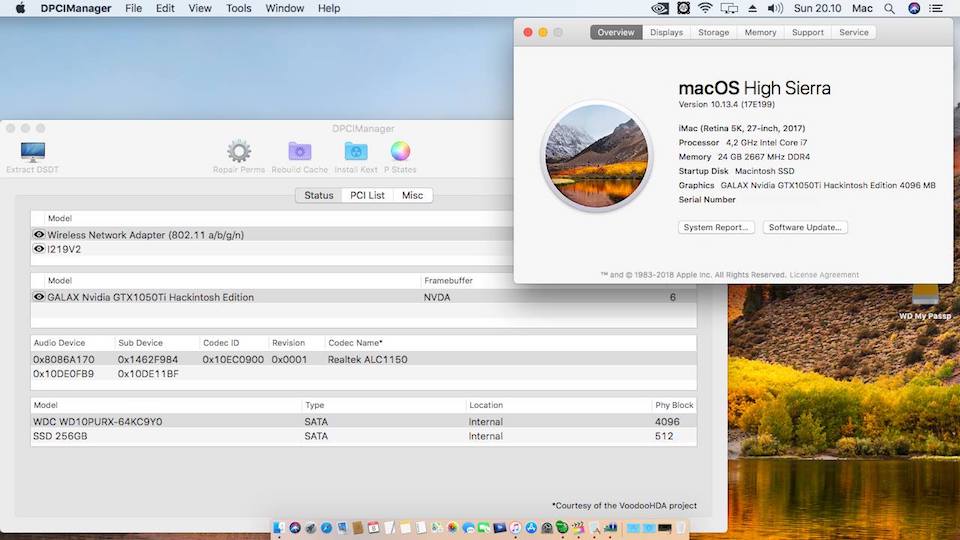Switch to Memory tab
960x540 pixels.
[760, 32]
